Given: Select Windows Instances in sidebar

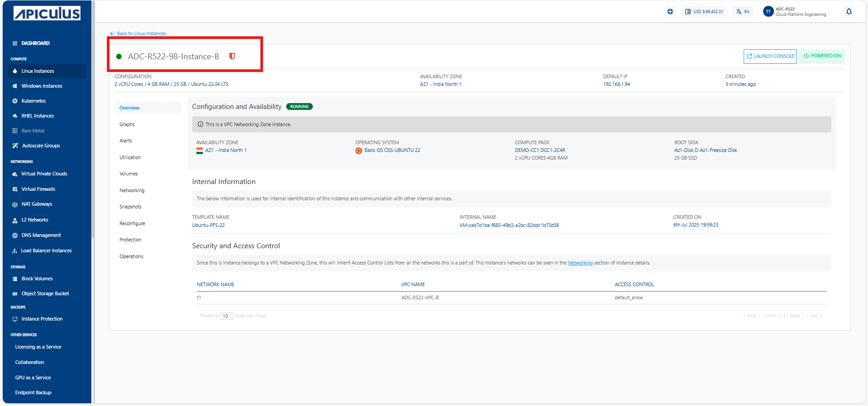Looking at the screenshot, I should [42, 86].
